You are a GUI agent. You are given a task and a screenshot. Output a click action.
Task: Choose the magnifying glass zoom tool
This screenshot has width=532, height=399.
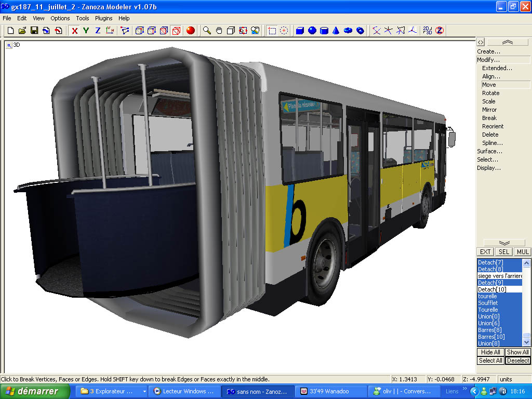[x=207, y=31]
